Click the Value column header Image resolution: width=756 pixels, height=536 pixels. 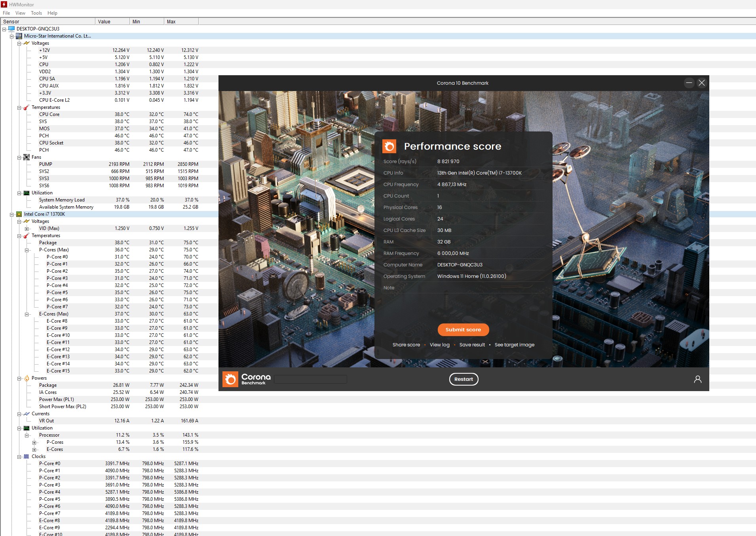112,21
